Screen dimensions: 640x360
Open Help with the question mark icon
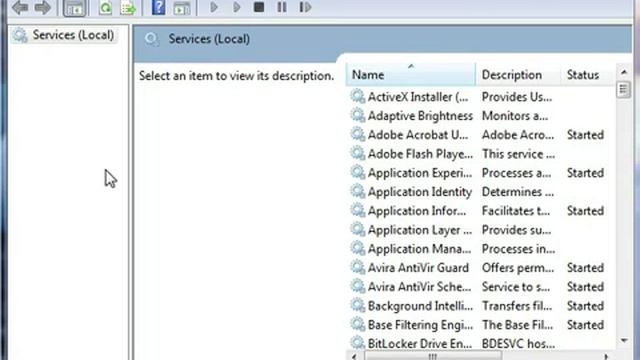point(158,7)
